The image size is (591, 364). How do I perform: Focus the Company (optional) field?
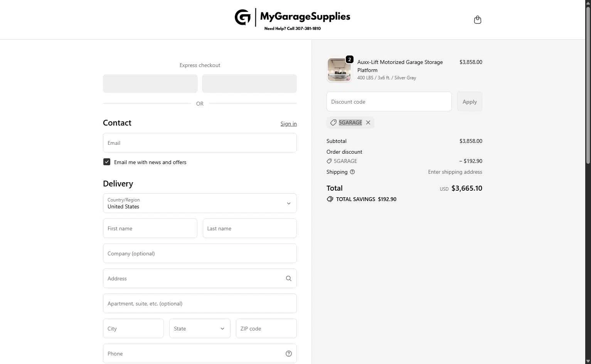pyautogui.click(x=200, y=253)
